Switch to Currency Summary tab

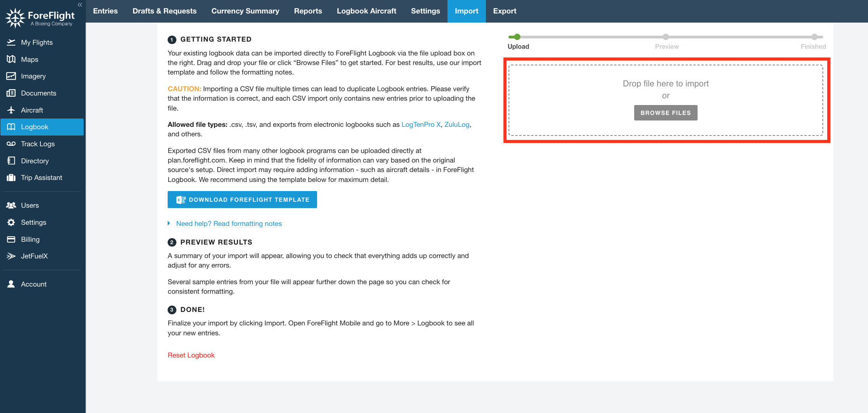[x=245, y=11]
